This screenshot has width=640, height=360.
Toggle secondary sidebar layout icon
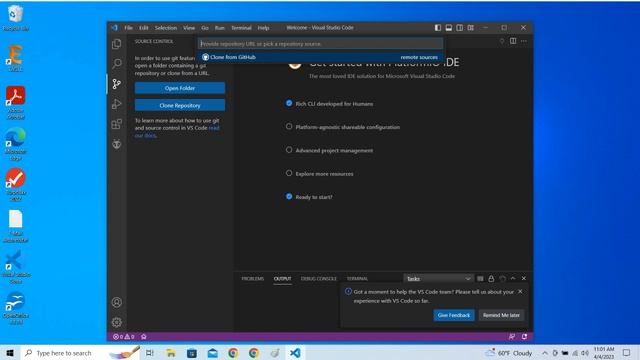pos(460,27)
